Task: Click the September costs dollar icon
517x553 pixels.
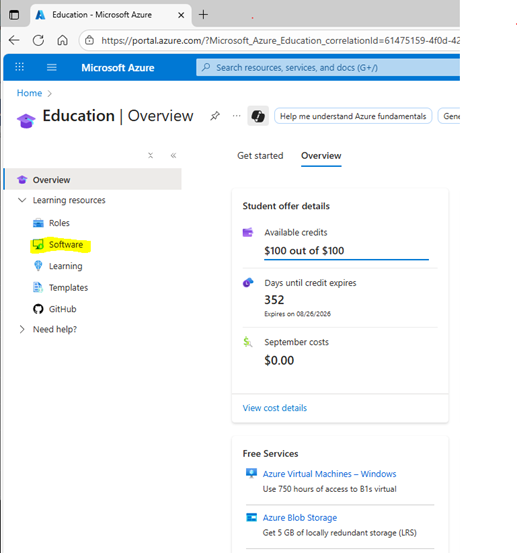Action: (x=248, y=342)
